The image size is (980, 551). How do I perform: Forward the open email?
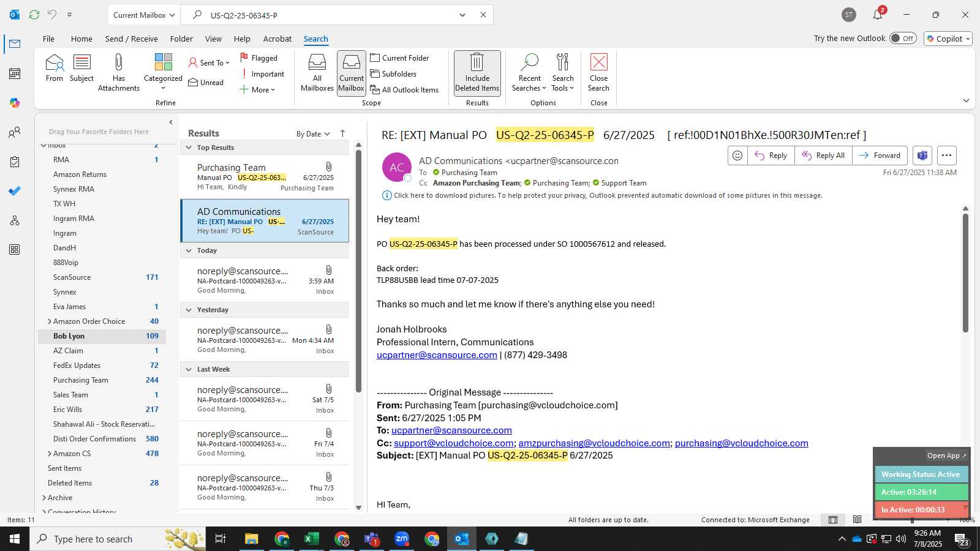point(880,156)
